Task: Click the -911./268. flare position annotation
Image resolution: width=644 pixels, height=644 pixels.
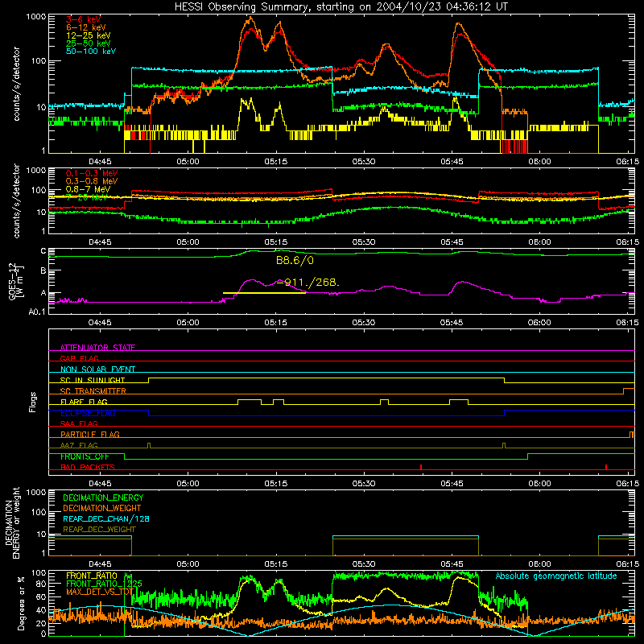Action: (308, 283)
